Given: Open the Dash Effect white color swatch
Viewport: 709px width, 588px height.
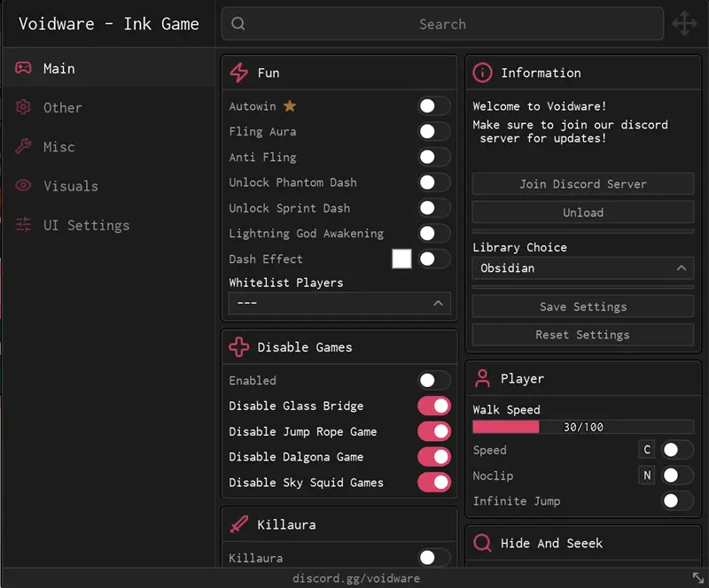Looking at the screenshot, I should pyautogui.click(x=401, y=259).
